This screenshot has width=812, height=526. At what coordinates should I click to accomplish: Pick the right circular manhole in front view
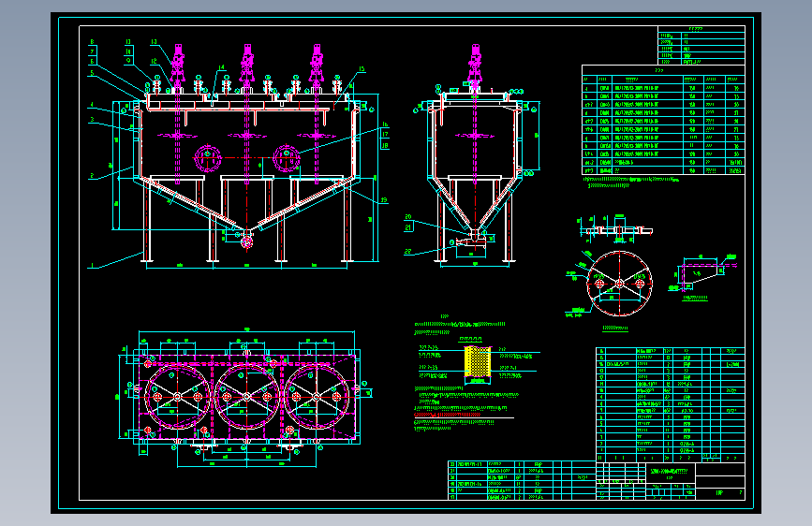tap(287, 158)
